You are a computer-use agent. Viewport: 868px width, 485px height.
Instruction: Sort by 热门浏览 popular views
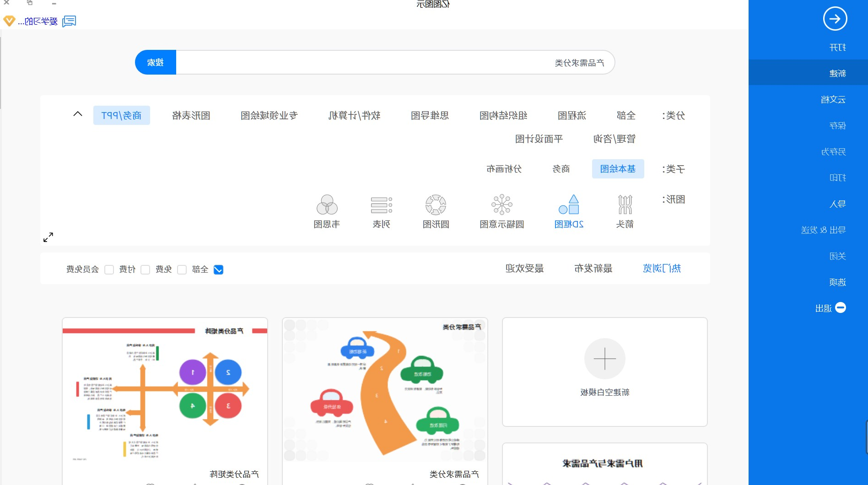[662, 268]
